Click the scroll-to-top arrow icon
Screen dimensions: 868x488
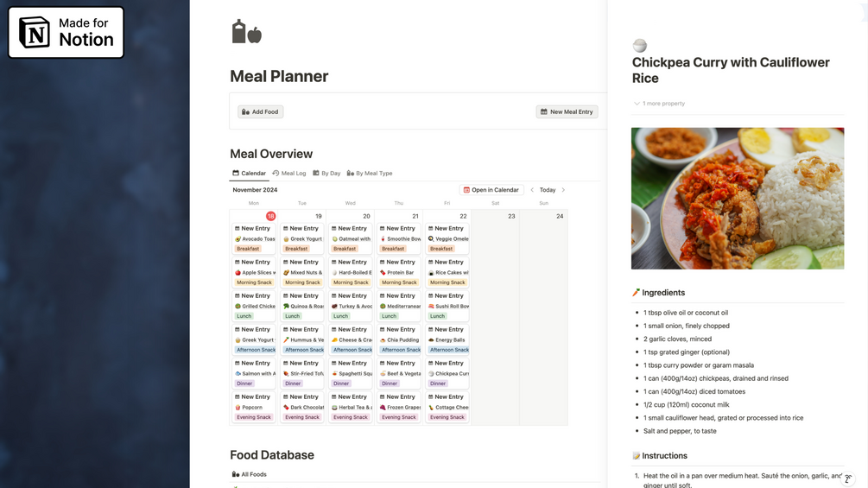point(848,478)
